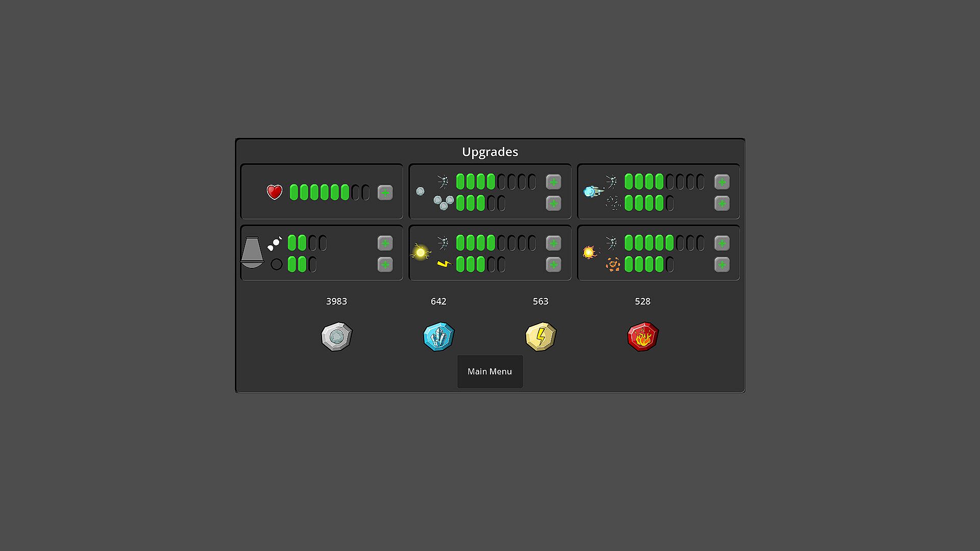Click the Upgrades title text

tap(489, 152)
